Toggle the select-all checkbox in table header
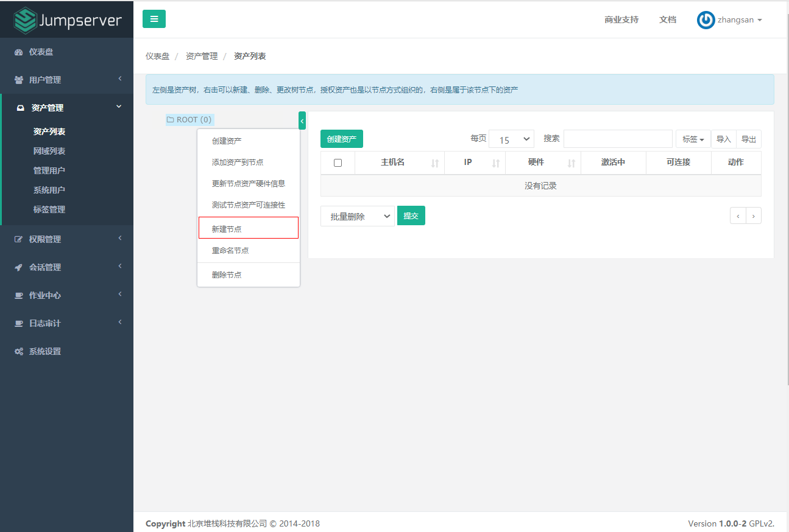 pyautogui.click(x=338, y=162)
